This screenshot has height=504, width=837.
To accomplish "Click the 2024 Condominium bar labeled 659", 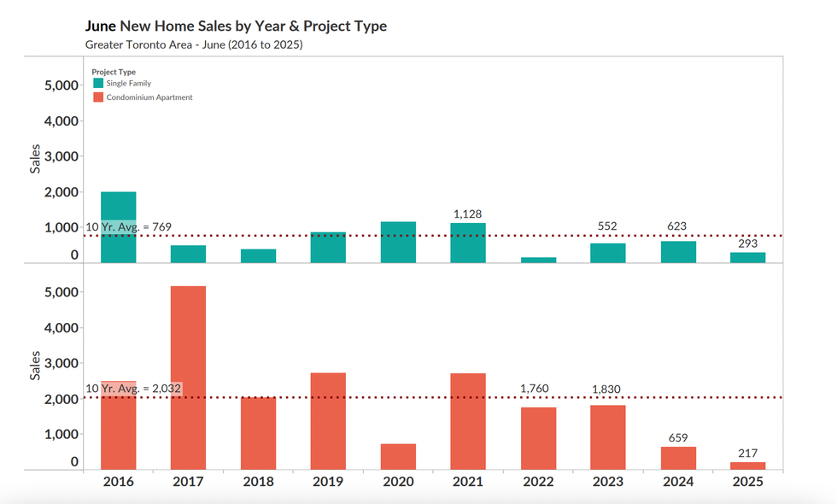I will (x=678, y=458).
